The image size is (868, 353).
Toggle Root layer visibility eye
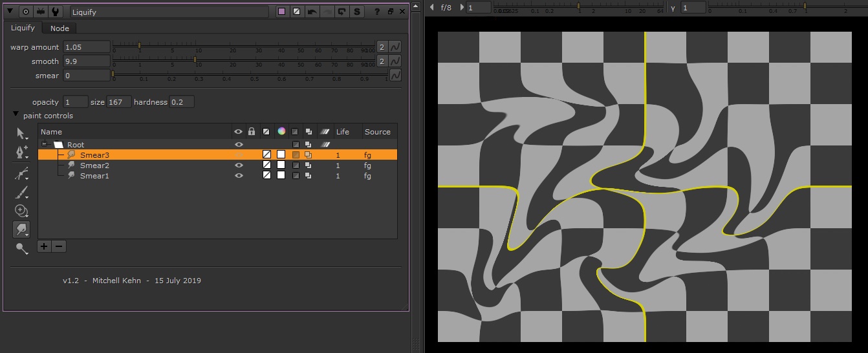[x=239, y=145]
